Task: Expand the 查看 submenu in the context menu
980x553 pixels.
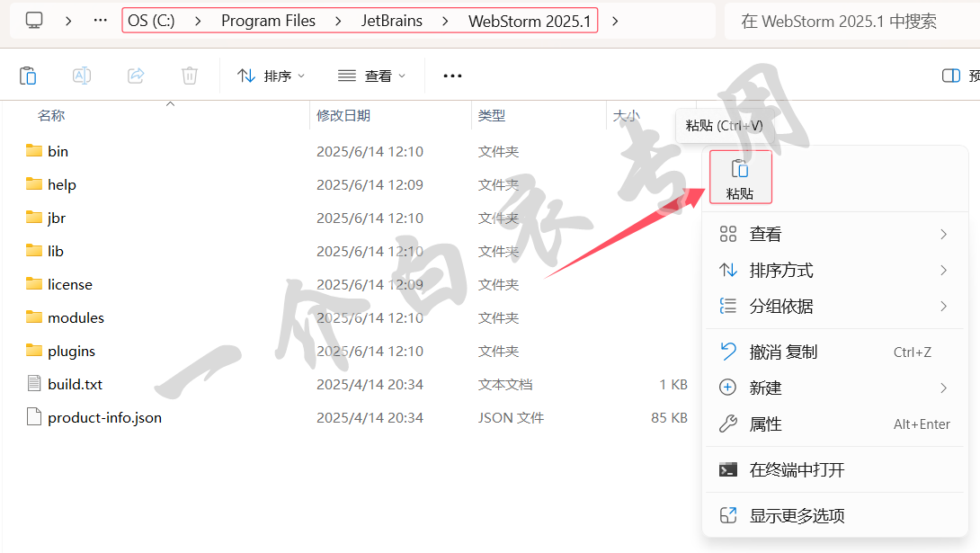Action: click(x=834, y=235)
